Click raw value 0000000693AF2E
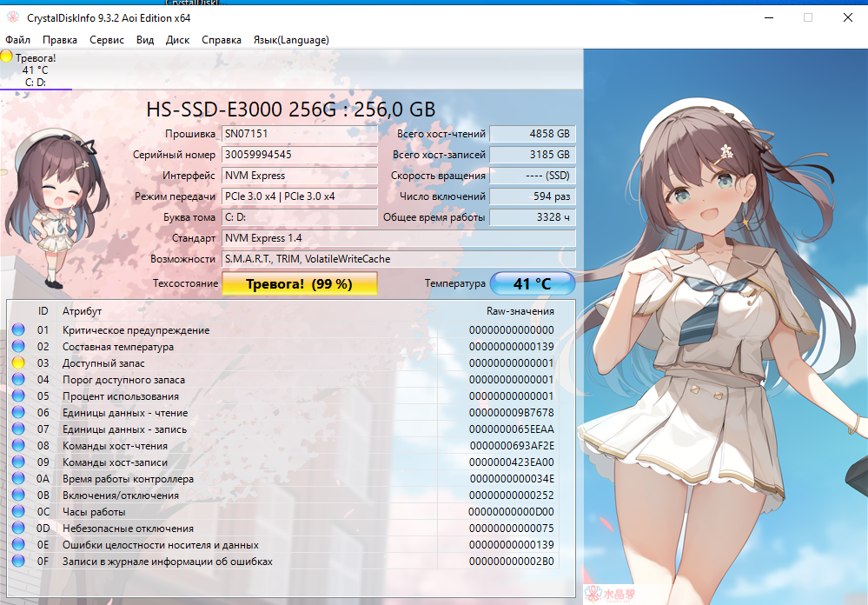868x605 pixels. [x=512, y=446]
